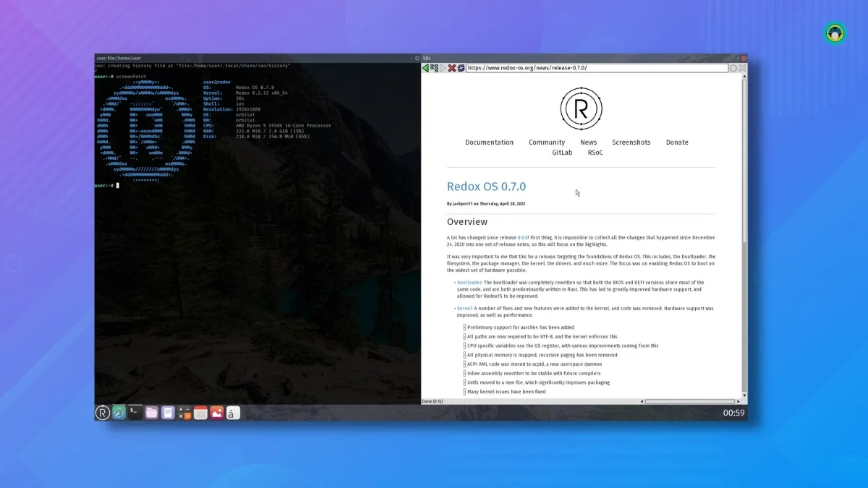
Task: Navigate back using NetSurf's green back arrow
Action: (x=426, y=67)
